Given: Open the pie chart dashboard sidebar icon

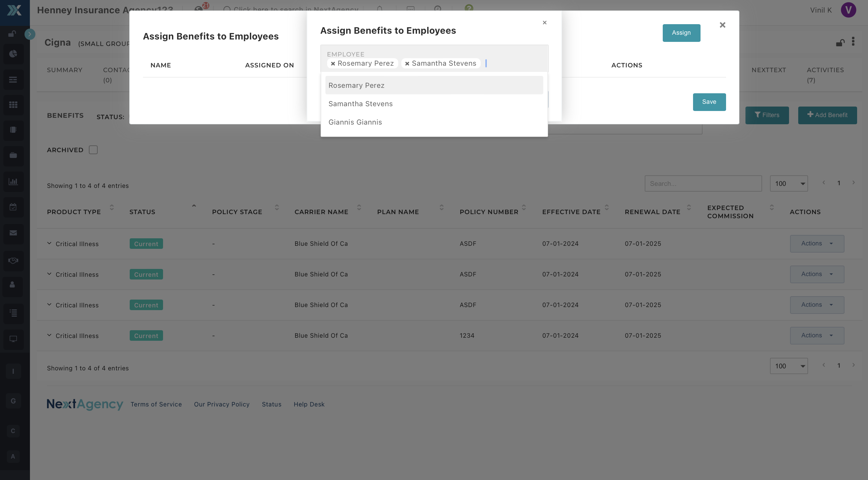Looking at the screenshot, I should coord(13,54).
